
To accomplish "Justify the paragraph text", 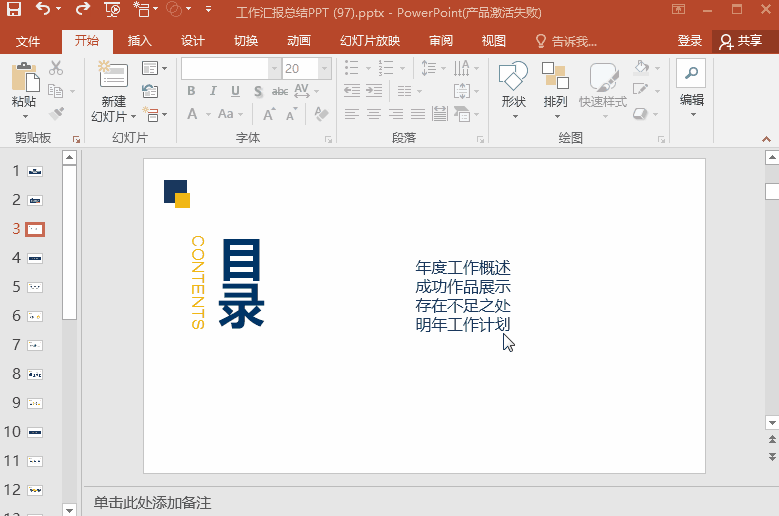I will point(417,114).
